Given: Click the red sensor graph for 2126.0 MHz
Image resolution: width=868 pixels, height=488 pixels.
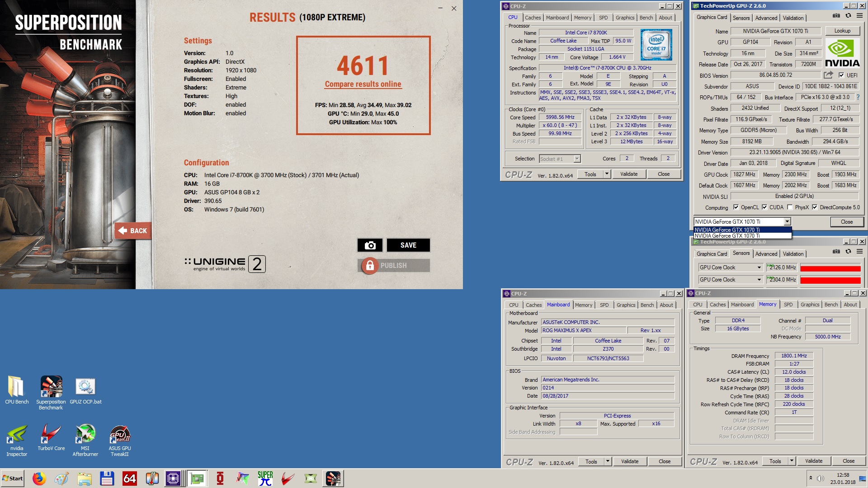Looking at the screenshot, I should [830, 268].
